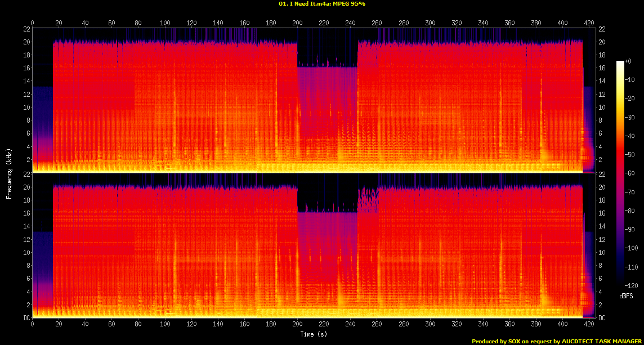This screenshot has height=345, width=644.
Task: Select the "-30" value on the color scale
Action: (629, 117)
